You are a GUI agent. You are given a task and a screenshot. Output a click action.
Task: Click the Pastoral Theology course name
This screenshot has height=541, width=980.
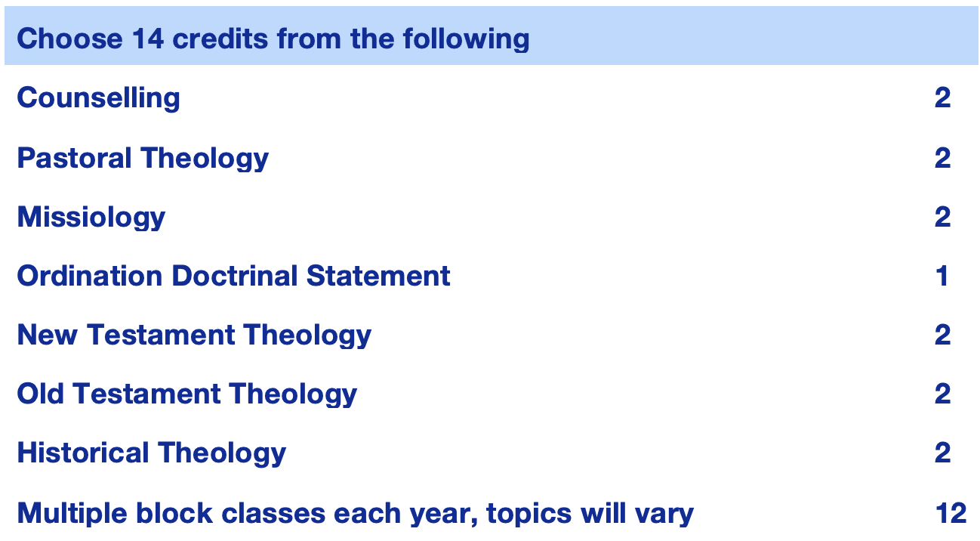143,158
